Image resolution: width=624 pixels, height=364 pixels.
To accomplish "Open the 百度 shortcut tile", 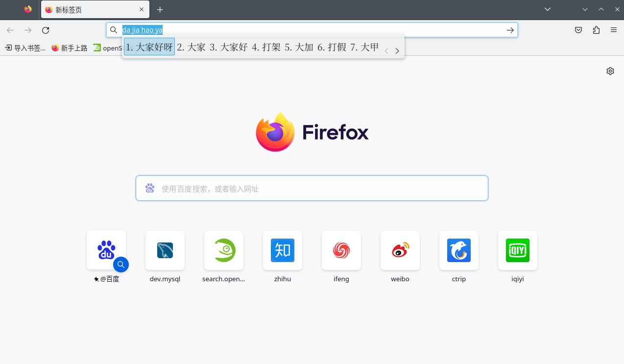I will pyautogui.click(x=106, y=250).
